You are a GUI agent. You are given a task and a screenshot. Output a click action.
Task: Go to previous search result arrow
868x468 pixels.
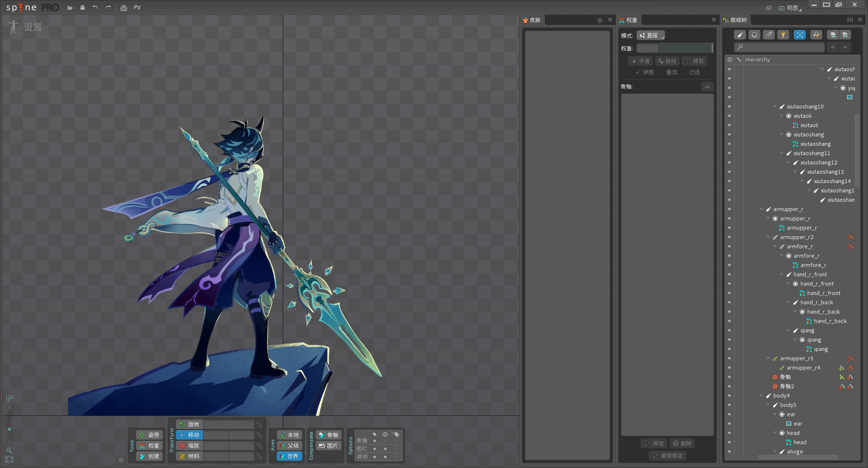pos(833,47)
